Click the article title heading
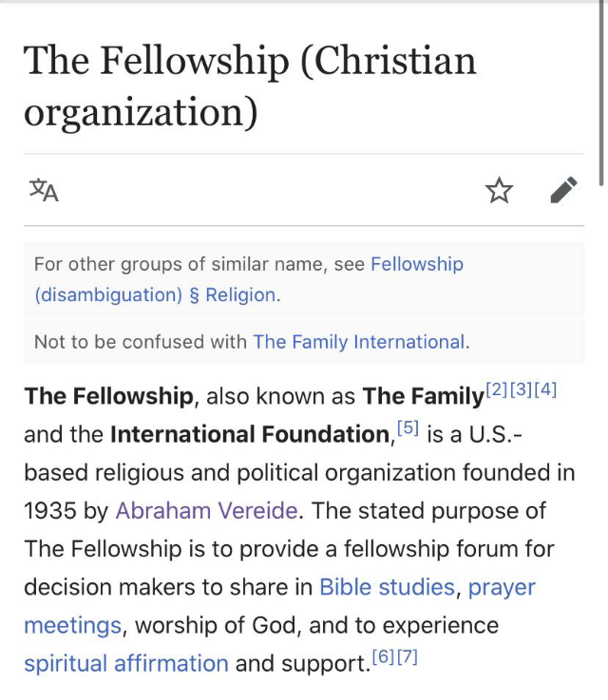The width and height of the screenshot is (608, 700). coord(250,85)
